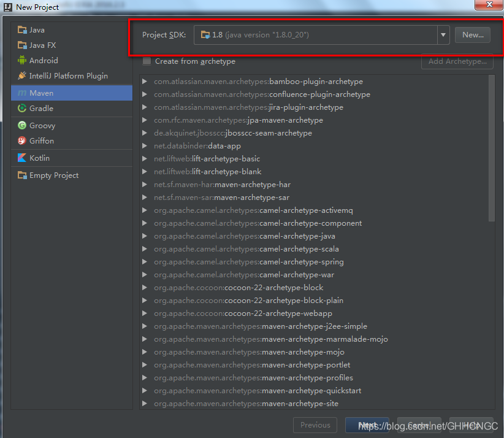Select the Empty Project entry
The width and height of the screenshot is (504, 438).
point(72,175)
